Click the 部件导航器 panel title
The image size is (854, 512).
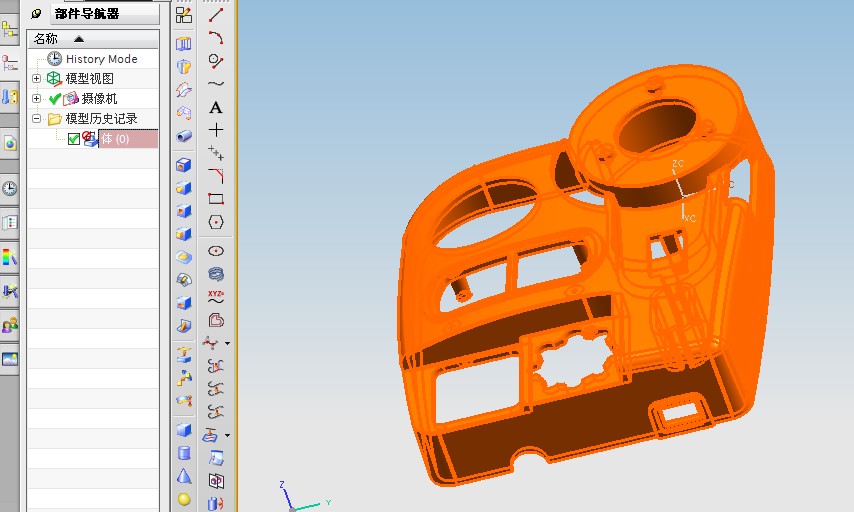click(x=87, y=14)
